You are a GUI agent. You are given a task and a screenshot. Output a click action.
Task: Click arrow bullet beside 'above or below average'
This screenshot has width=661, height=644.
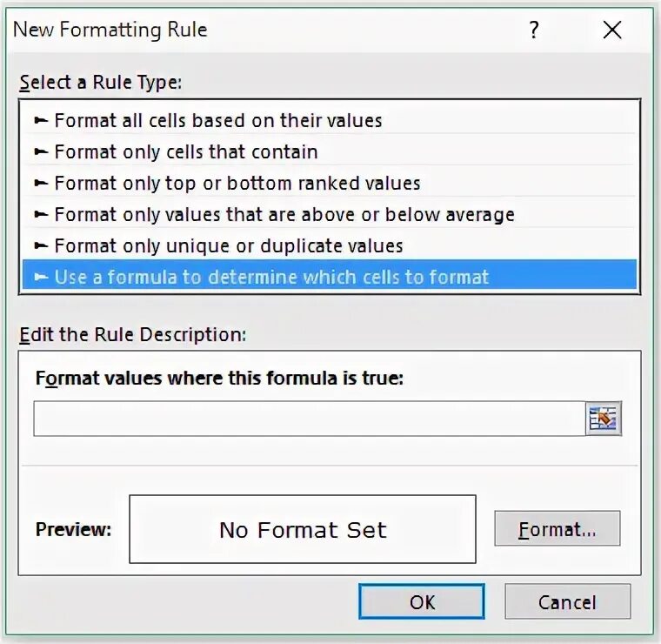41,215
